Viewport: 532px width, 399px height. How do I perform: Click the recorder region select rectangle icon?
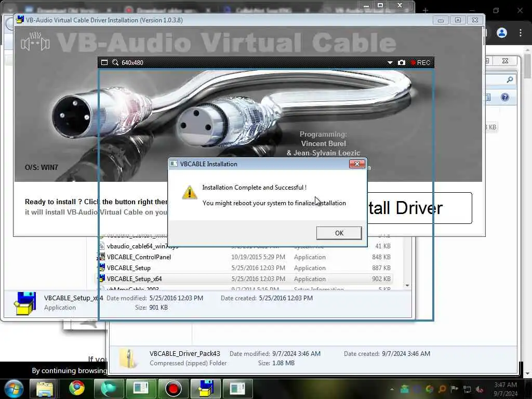tap(104, 62)
